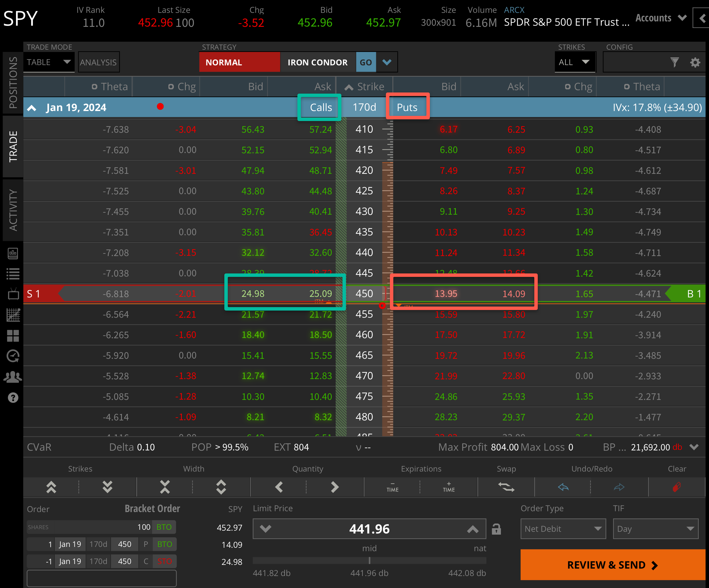This screenshot has width=709, height=588.
Task: Toggle BTO action on the put leg
Action: [164, 544]
